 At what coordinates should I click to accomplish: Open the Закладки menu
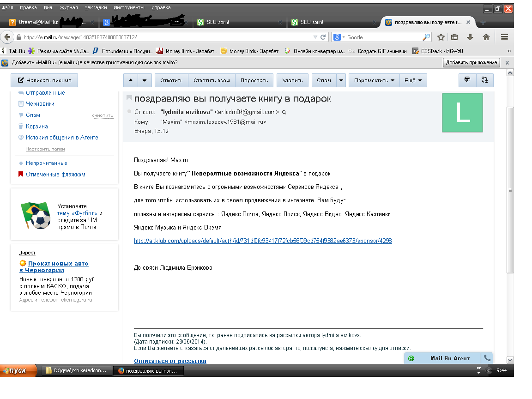[x=96, y=7]
